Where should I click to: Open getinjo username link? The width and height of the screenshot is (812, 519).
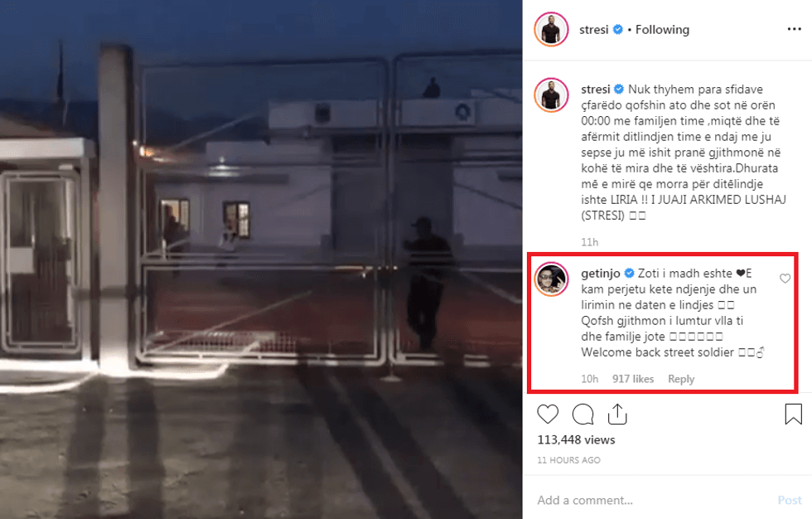click(x=600, y=273)
